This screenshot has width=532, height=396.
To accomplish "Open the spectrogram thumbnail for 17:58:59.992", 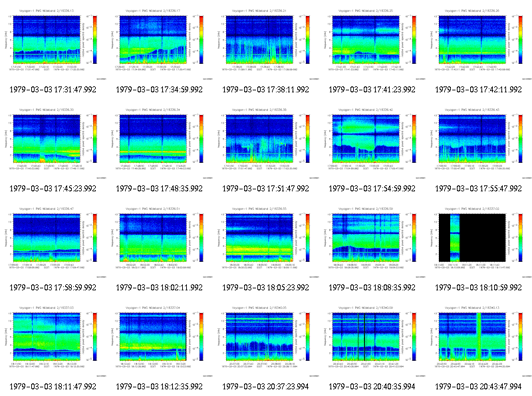I will click(53, 242).
